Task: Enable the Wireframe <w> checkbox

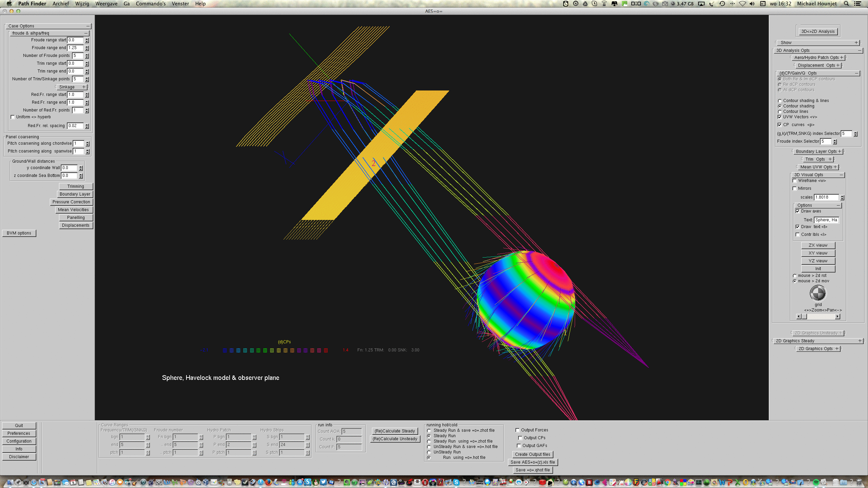Action: [x=794, y=181]
